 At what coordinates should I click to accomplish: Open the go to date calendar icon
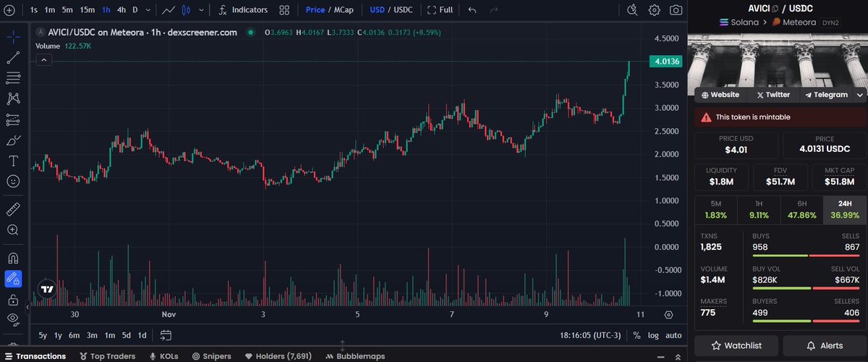point(166,335)
